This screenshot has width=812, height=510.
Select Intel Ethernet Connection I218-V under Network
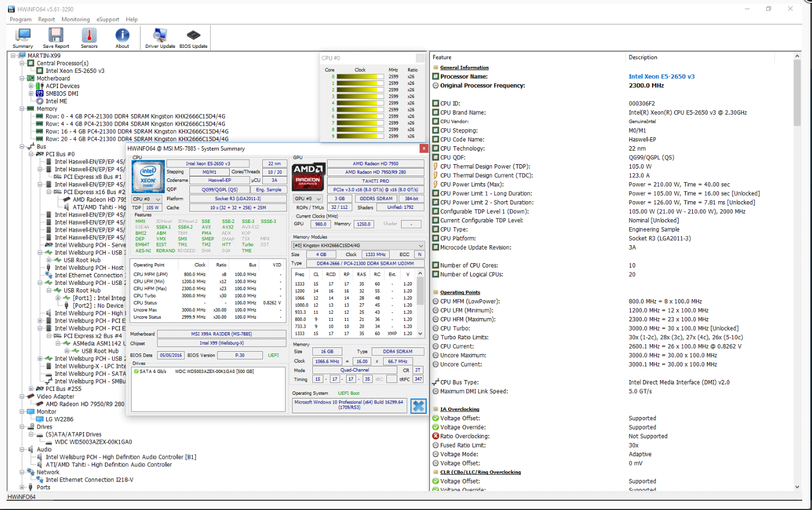[89, 480]
